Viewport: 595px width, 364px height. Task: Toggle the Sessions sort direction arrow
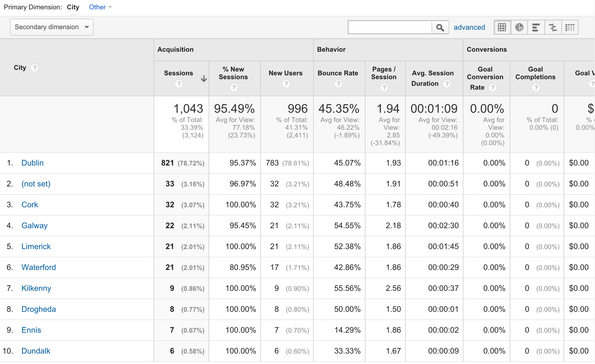(x=204, y=79)
